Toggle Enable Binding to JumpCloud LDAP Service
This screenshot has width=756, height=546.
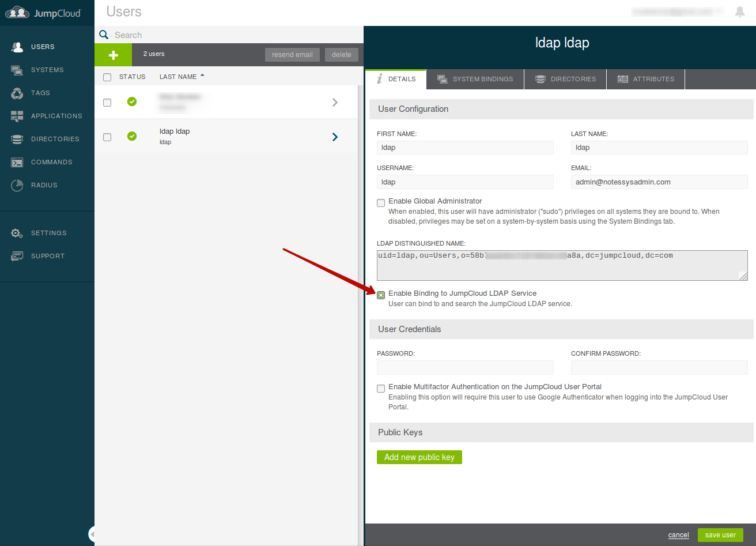[381, 295]
